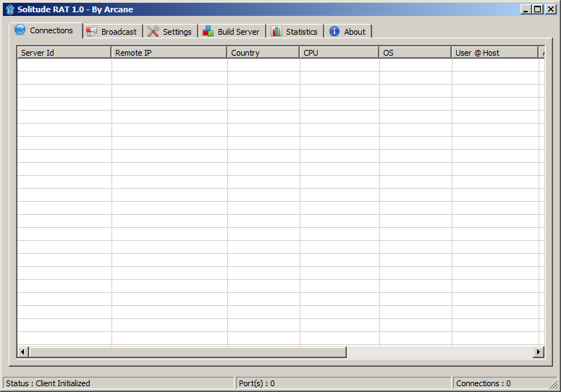
Task: Click the CPU column header
Action: pyautogui.click(x=339, y=53)
